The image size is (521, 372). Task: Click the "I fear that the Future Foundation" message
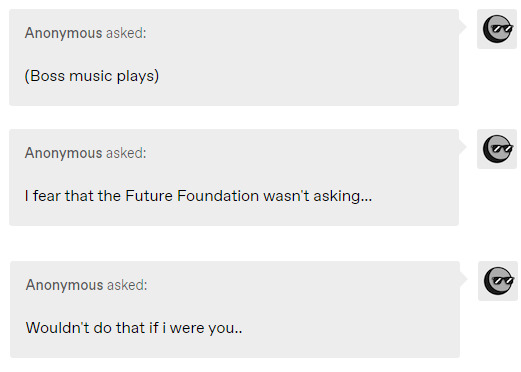point(198,196)
